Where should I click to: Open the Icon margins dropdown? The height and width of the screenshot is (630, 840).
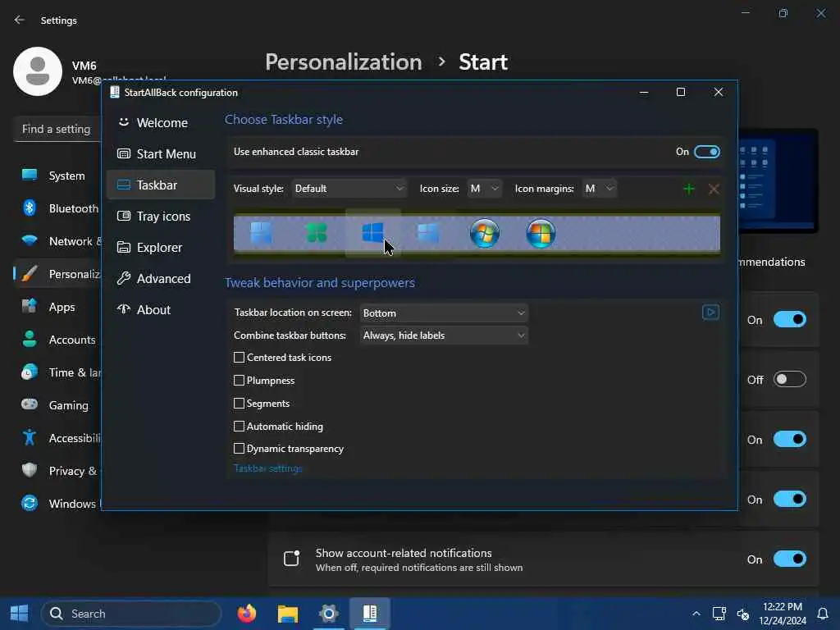pos(600,189)
